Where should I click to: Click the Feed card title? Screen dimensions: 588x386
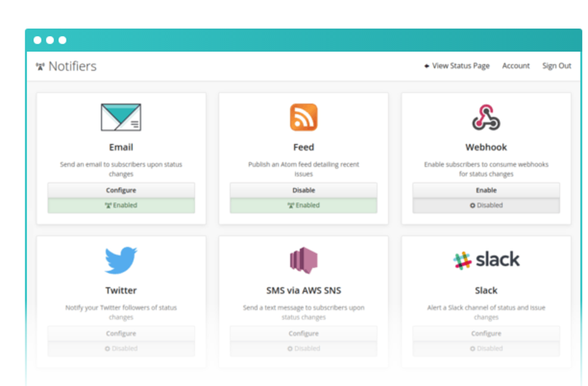pos(304,147)
